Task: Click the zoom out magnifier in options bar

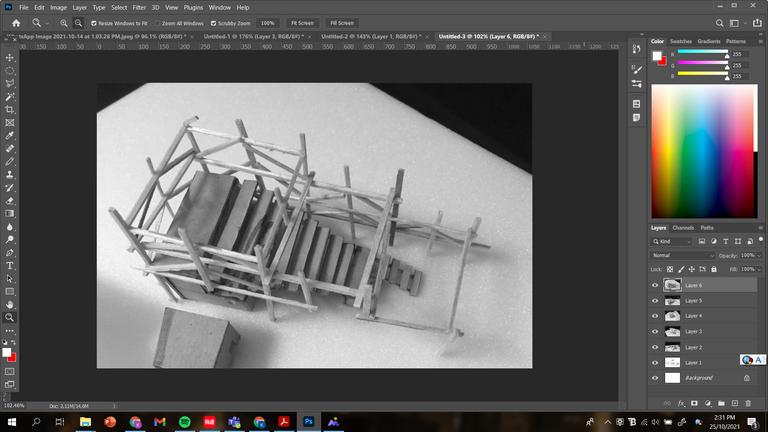Action: point(78,23)
